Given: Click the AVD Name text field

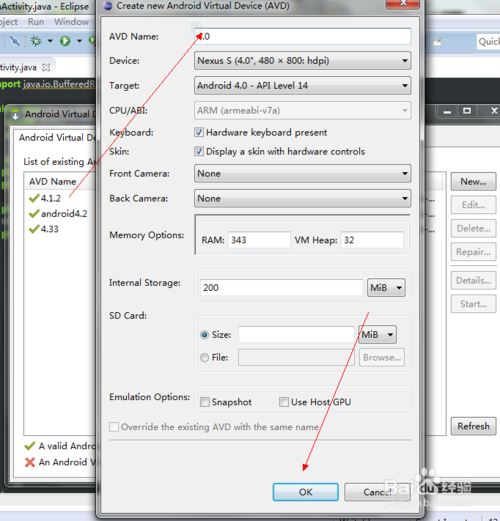Looking at the screenshot, I should coord(302,36).
